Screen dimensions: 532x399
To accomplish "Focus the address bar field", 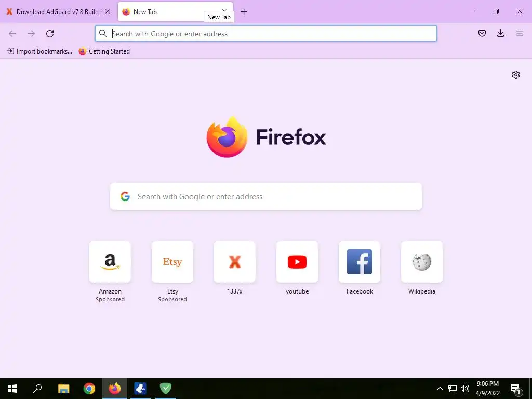I will coord(265,33).
